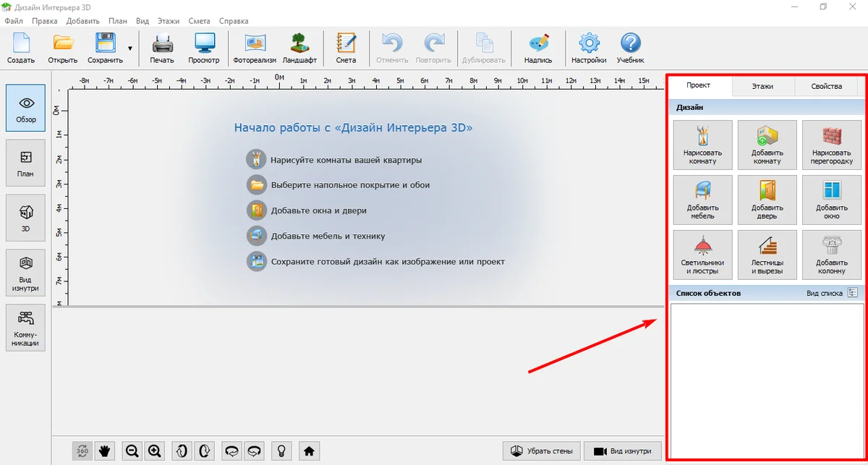Orbit the view right
Screen dimensions: 868x465
point(255,451)
